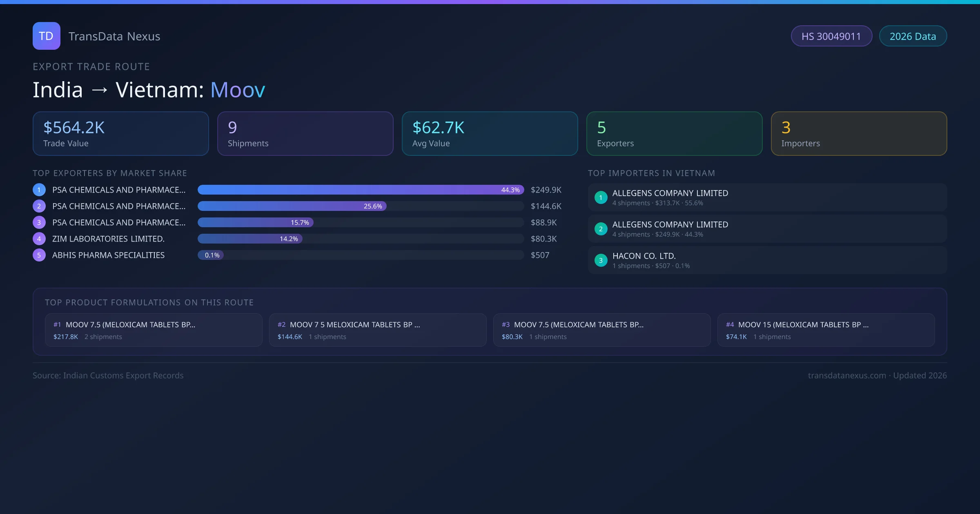Click the HS 30049011 badge
980x514 pixels.
pos(831,36)
